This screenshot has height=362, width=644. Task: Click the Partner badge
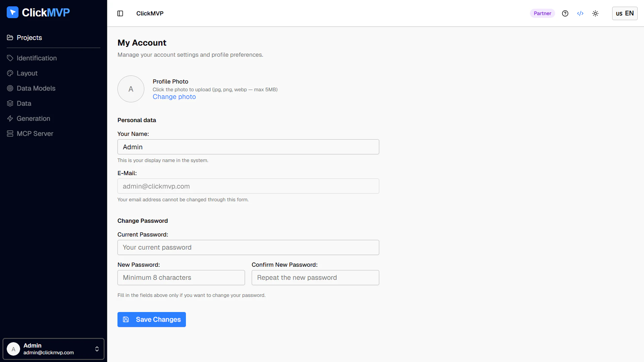point(542,13)
